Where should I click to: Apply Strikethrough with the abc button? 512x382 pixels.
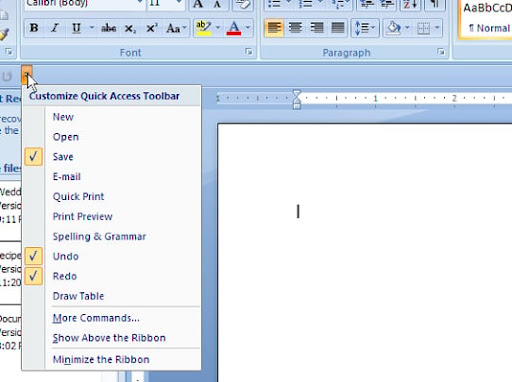(x=109, y=28)
